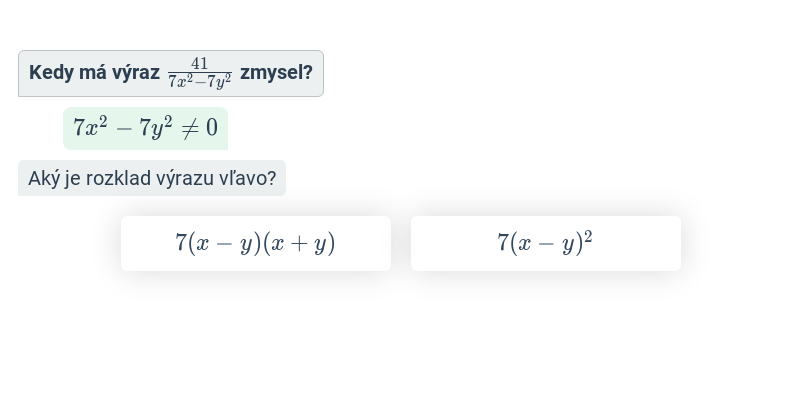Click the word 'zmysel?' in the question
Viewport: 800px width, 400px height.
click(276, 73)
